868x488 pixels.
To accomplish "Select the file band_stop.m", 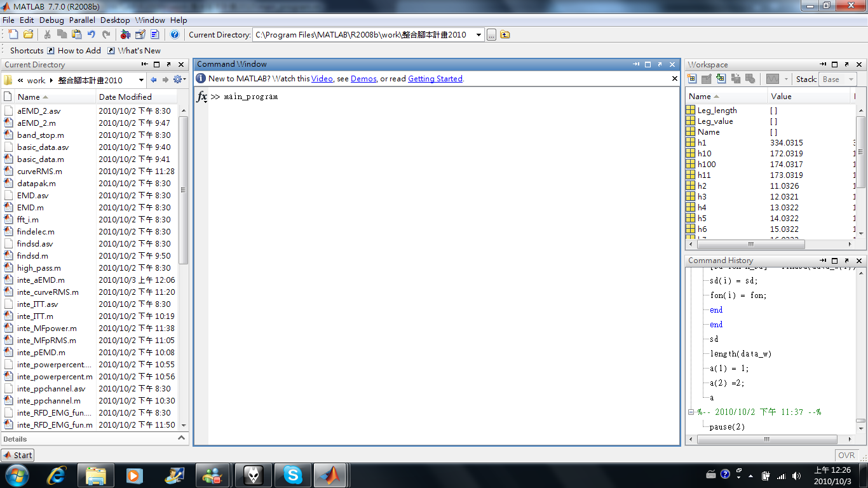I will tap(40, 135).
